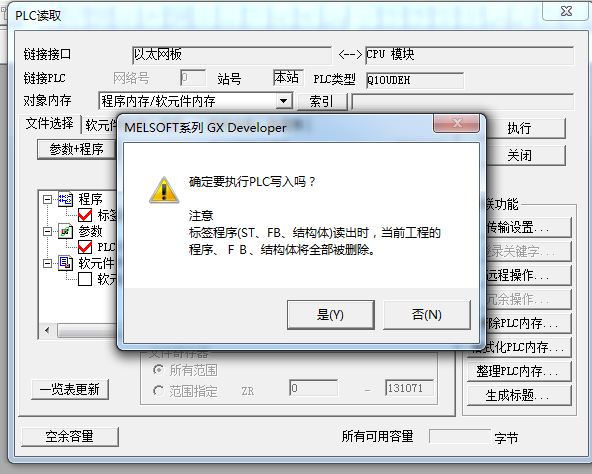The height and width of the screenshot is (474, 592).
Task: Click the 空余容量 free capacity button
Action: [x=70, y=437]
